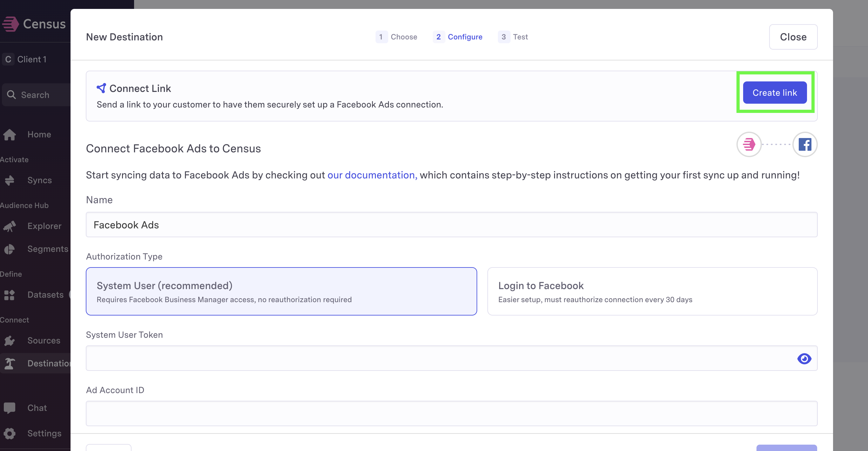868x451 pixels.
Task: Click the Connect Link heading text
Action: point(140,88)
